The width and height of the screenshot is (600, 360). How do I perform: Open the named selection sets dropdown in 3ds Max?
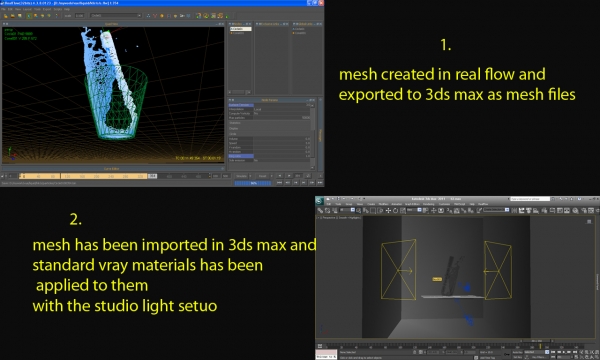pyautogui.click(x=496, y=210)
